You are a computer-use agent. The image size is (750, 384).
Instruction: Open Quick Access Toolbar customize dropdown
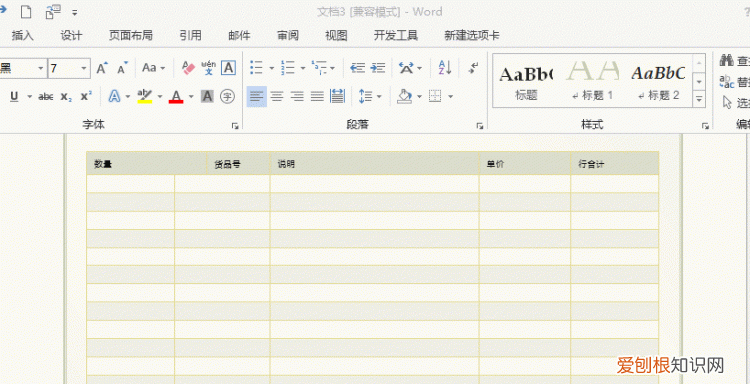pyautogui.click(x=75, y=12)
